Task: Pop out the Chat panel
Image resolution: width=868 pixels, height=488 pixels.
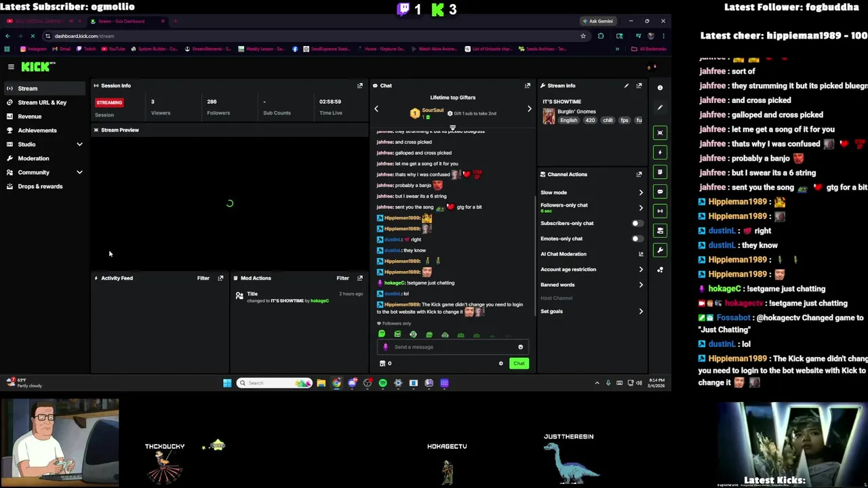Action: 528,85
